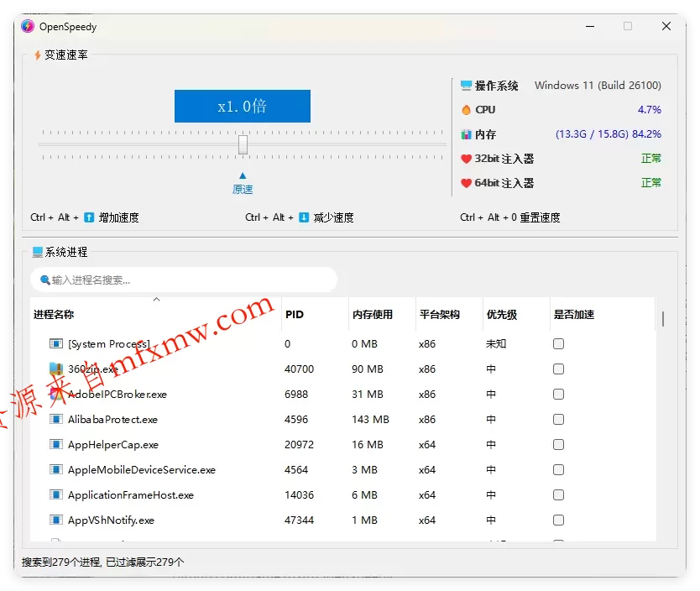
Task: Click the heart icon for 32bit 注入器
Action: pyautogui.click(x=466, y=159)
